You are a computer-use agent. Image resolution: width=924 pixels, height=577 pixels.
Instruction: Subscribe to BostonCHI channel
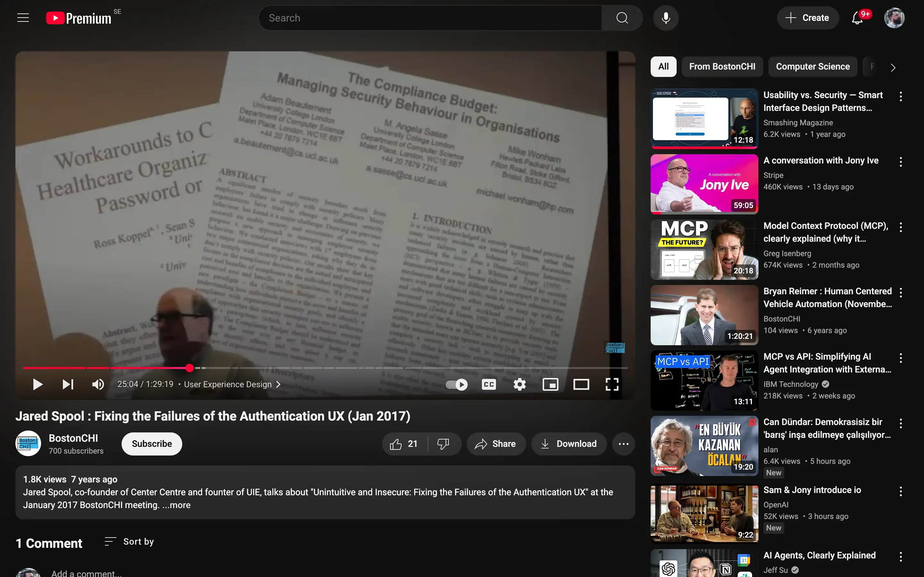[x=151, y=444]
